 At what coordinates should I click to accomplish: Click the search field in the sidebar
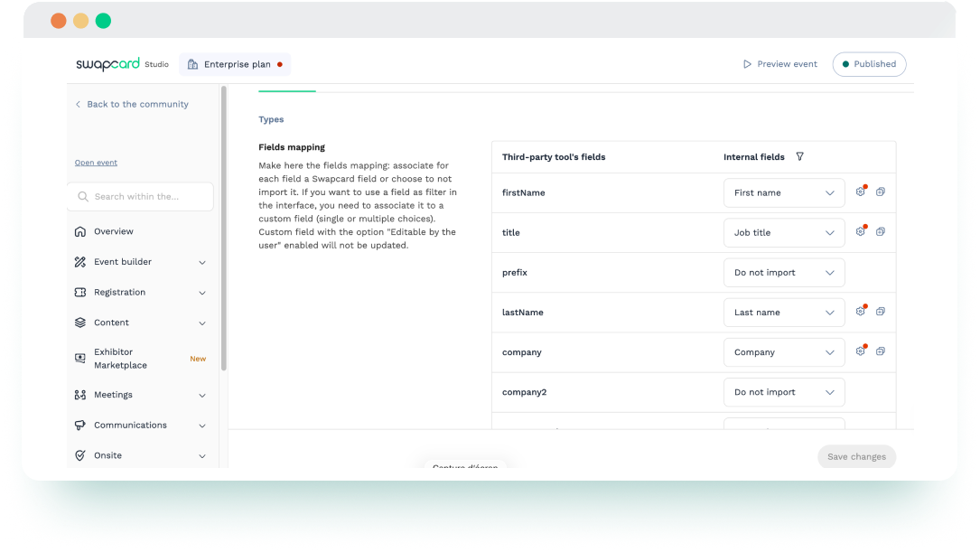140,196
